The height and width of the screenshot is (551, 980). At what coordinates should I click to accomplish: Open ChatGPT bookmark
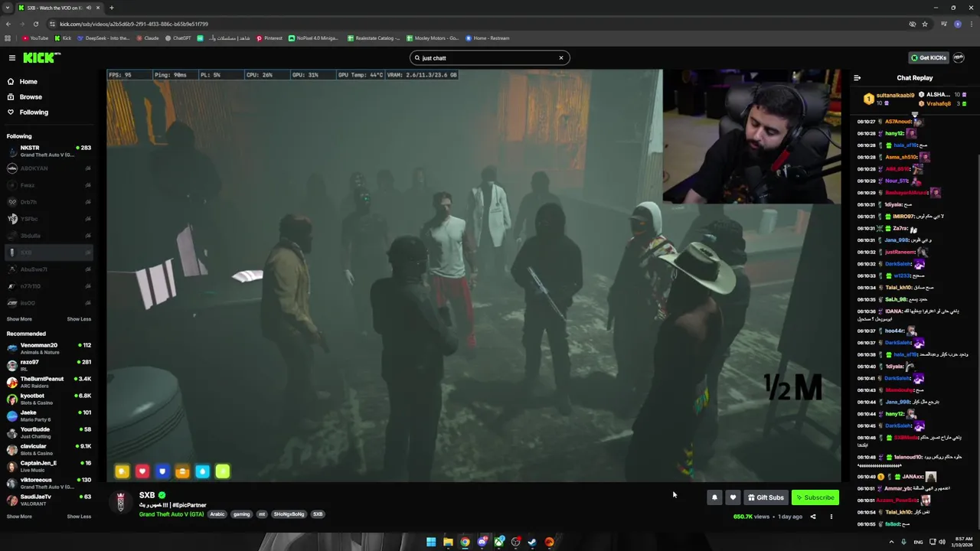tap(178, 38)
